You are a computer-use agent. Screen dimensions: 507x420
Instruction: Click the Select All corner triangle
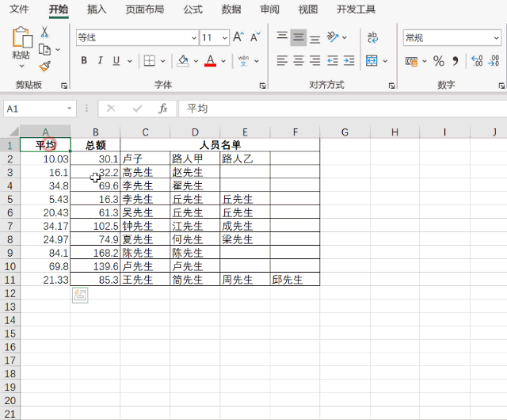point(13,132)
